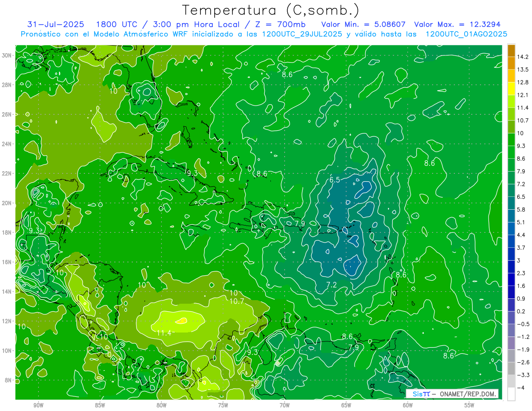Pick the teal swatch between 5.8 and 6.5
This screenshot has width=532, height=411.
tap(511, 203)
